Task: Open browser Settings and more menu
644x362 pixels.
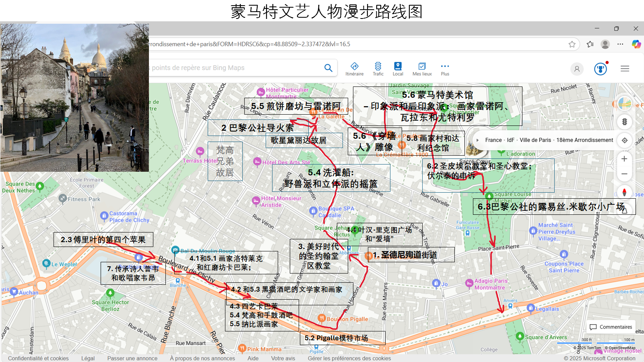Action: [x=620, y=44]
